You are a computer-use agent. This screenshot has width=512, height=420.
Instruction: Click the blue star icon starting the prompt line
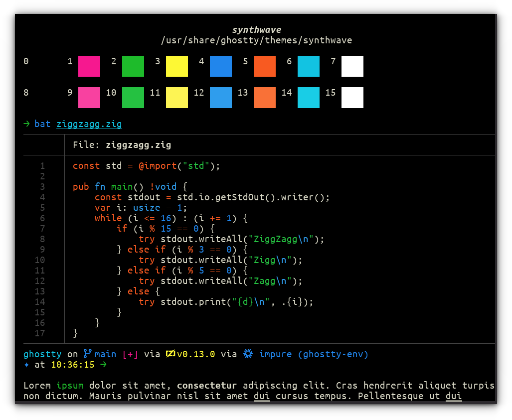click(26, 365)
